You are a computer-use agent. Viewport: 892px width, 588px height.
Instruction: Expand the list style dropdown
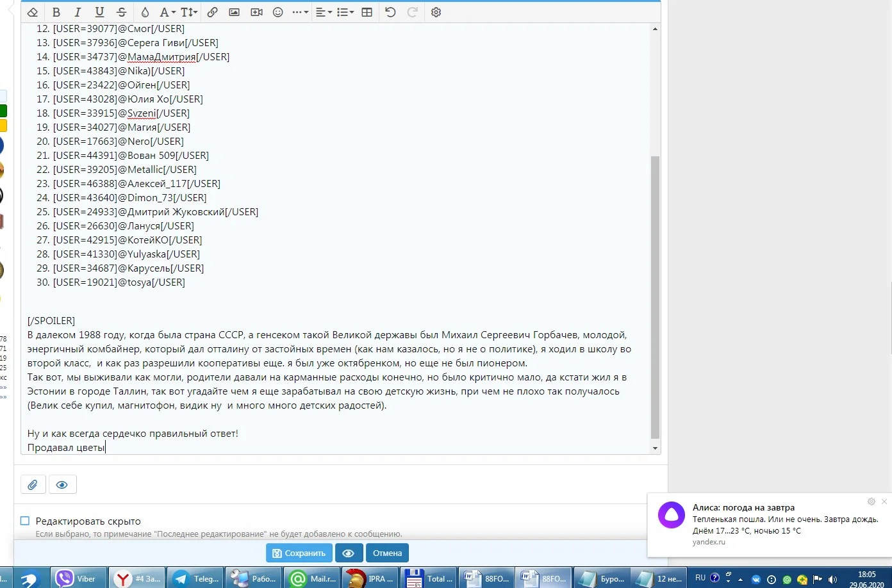click(344, 12)
